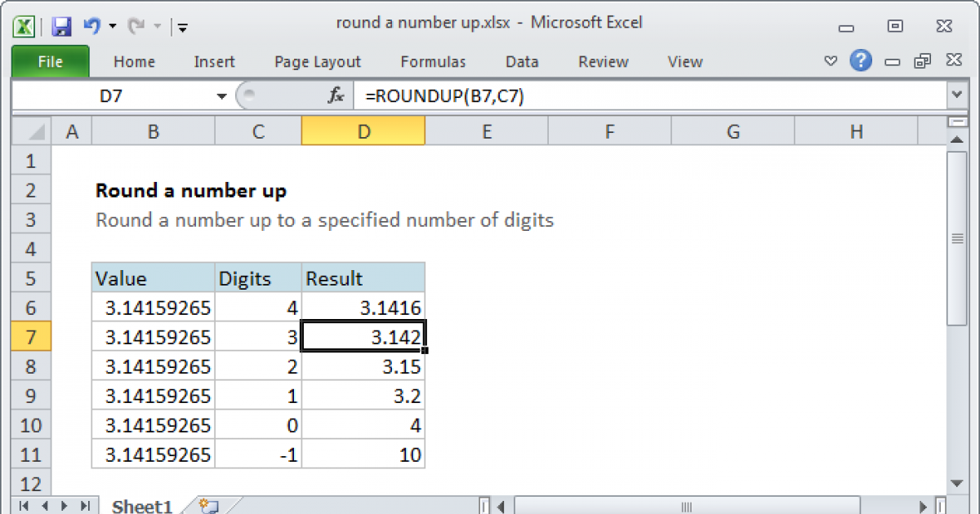
Task: Switch to the Formulas tab
Action: [x=433, y=61]
